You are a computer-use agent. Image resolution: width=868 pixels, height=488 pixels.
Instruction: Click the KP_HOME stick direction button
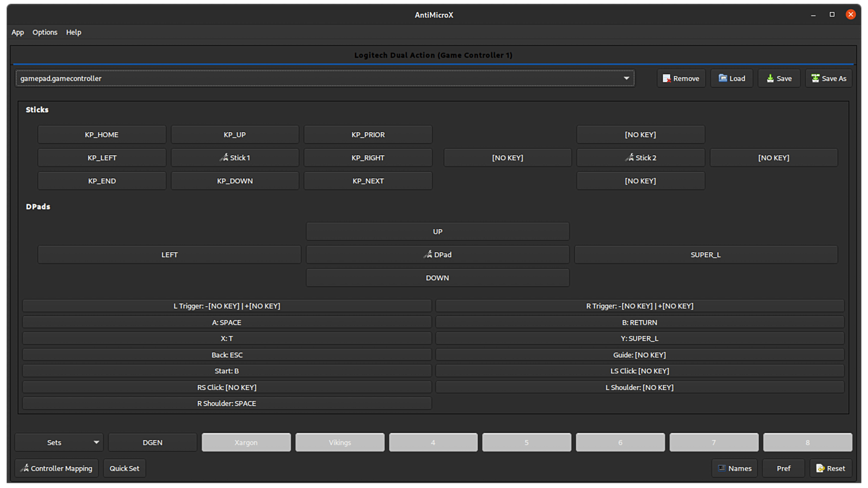click(102, 134)
